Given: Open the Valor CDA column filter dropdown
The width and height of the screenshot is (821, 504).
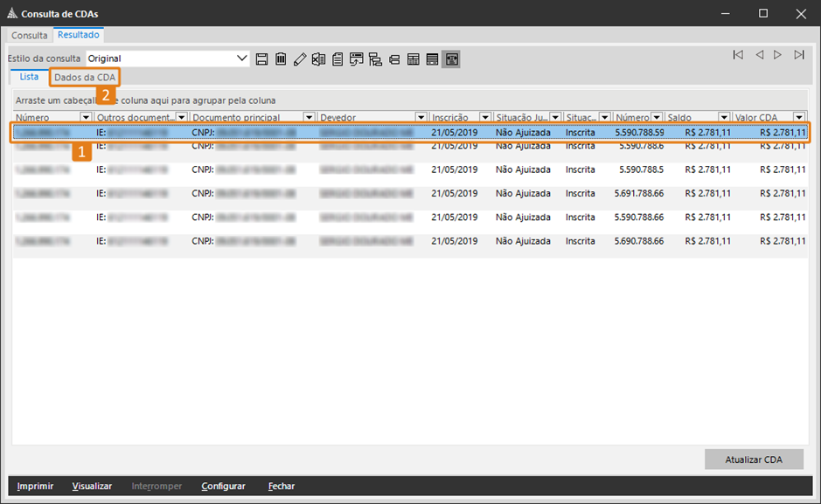Looking at the screenshot, I should (x=798, y=118).
